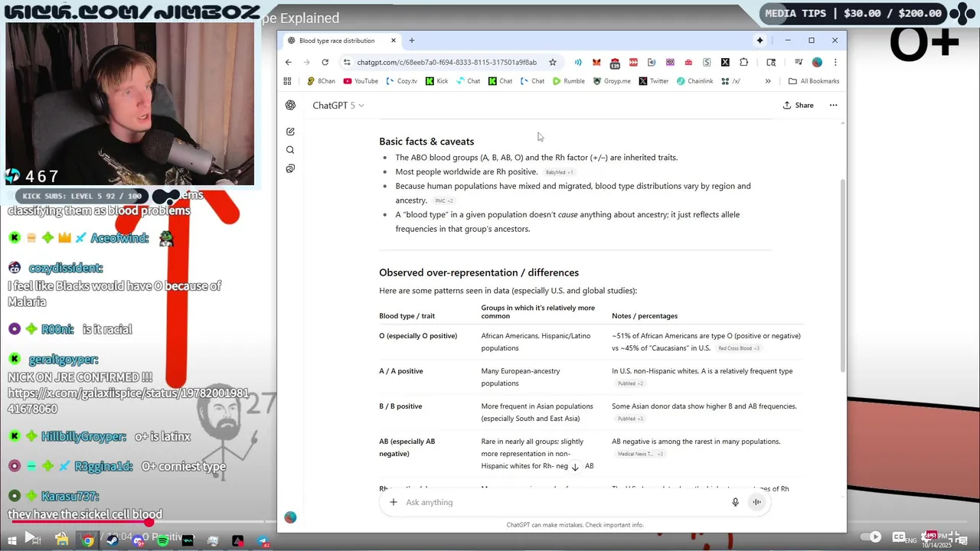
Task: Open the BabyMed citation chip
Action: pos(559,172)
